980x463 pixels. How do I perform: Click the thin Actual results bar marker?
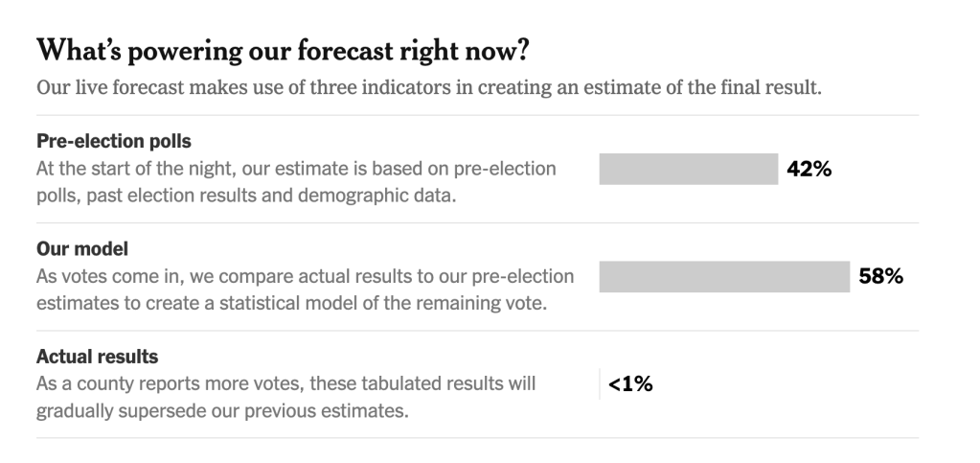pos(601,384)
